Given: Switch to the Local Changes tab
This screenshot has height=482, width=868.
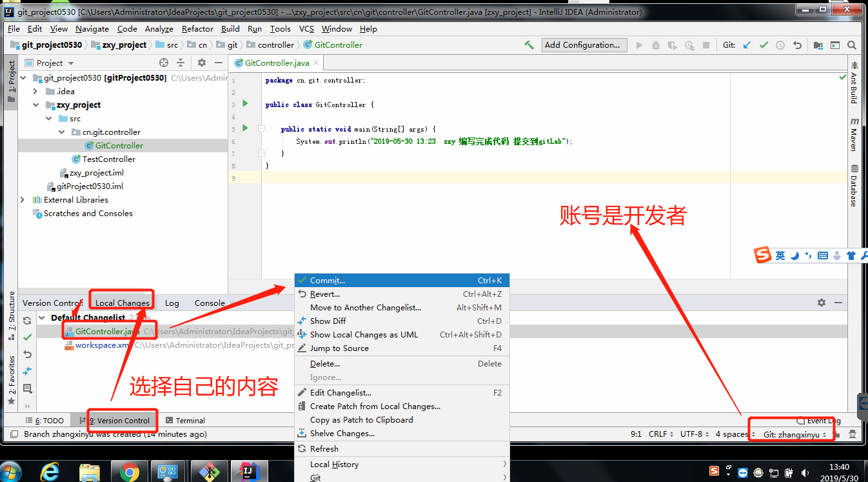Looking at the screenshot, I should coord(123,303).
